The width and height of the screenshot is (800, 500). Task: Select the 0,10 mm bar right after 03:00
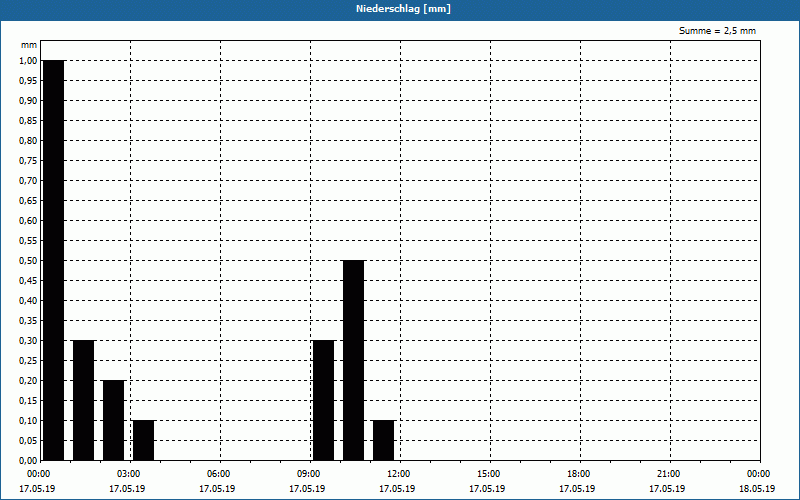(143, 440)
